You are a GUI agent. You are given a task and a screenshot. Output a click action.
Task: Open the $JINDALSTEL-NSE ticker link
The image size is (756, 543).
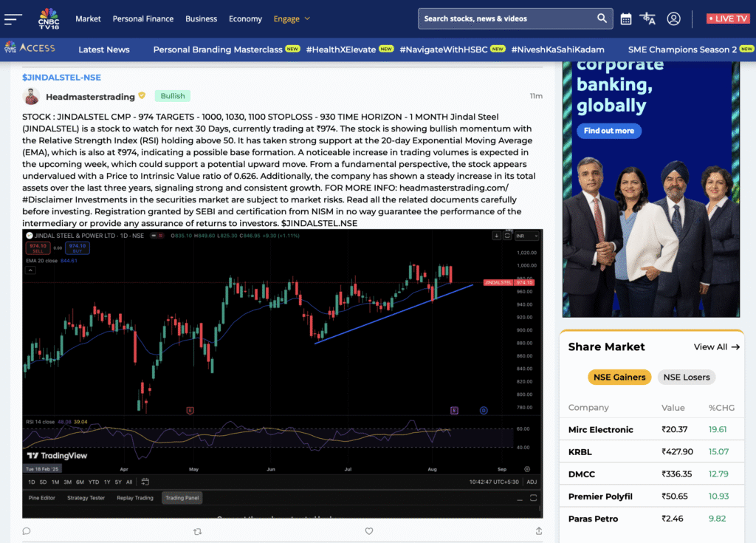tap(61, 77)
